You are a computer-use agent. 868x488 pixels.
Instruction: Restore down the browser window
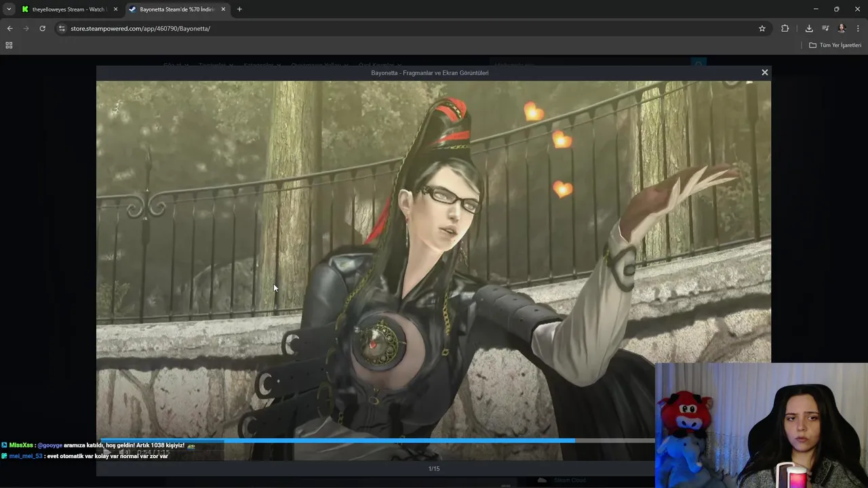[x=837, y=9]
